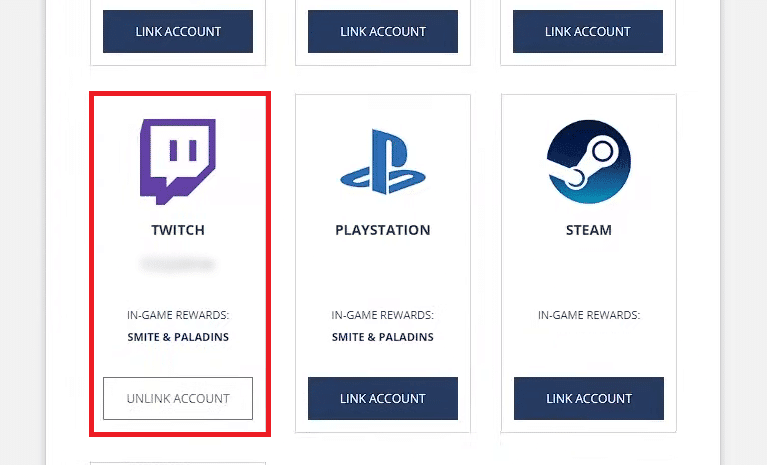Click the blue PlayStation logo icon

click(x=383, y=162)
